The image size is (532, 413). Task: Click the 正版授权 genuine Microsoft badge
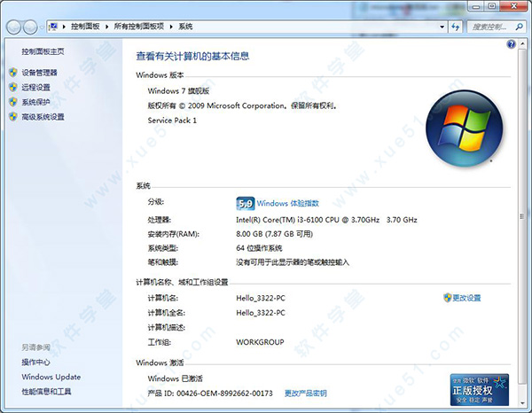pos(480,390)
